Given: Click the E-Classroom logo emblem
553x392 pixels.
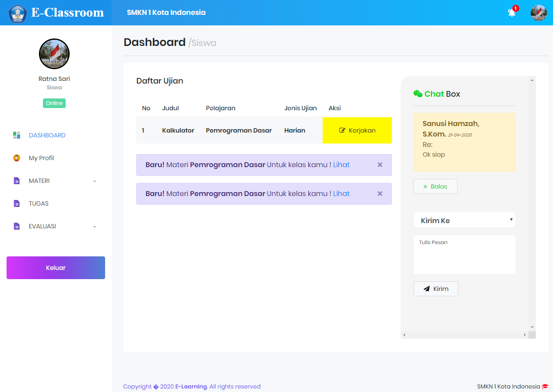Looking at the screenshot, I should (18, 13).
